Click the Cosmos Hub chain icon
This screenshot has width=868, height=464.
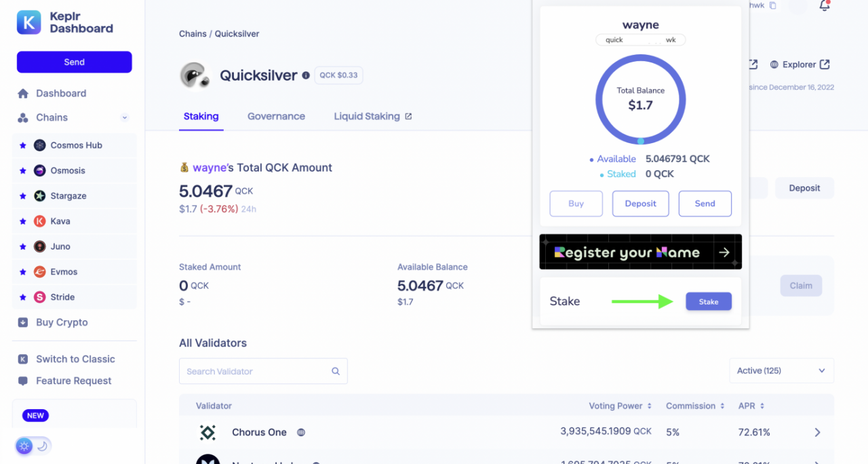40,145
